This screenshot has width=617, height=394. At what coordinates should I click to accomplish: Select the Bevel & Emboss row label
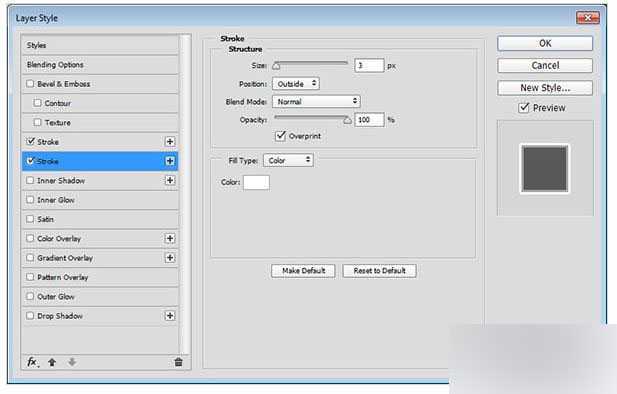pyautogui.click(x=63, y=84)
